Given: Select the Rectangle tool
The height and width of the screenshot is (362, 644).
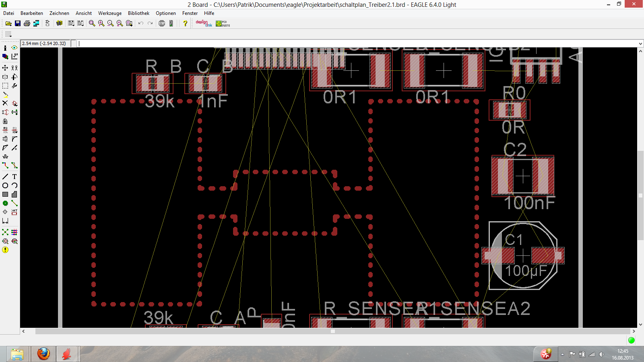Looking at the screenshot, I should click(x=5, y=194).
